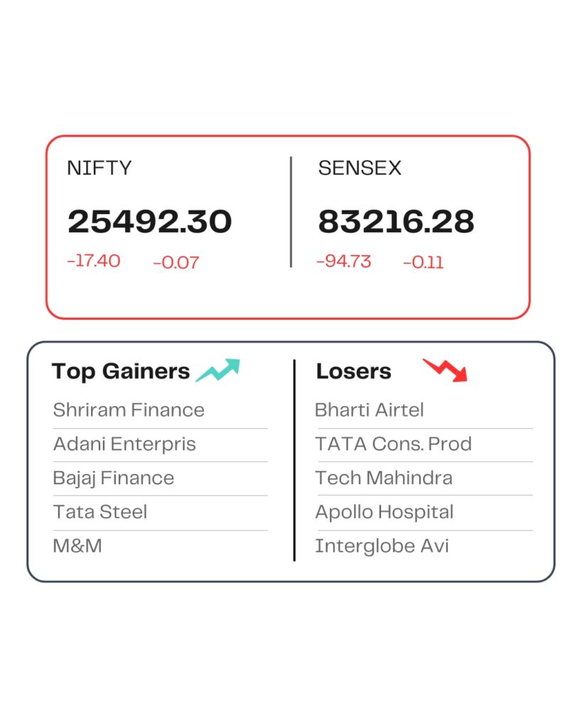Select Interglobe Avi in losers list
Viewport: 582px width, 728px height.
(382, 546)
